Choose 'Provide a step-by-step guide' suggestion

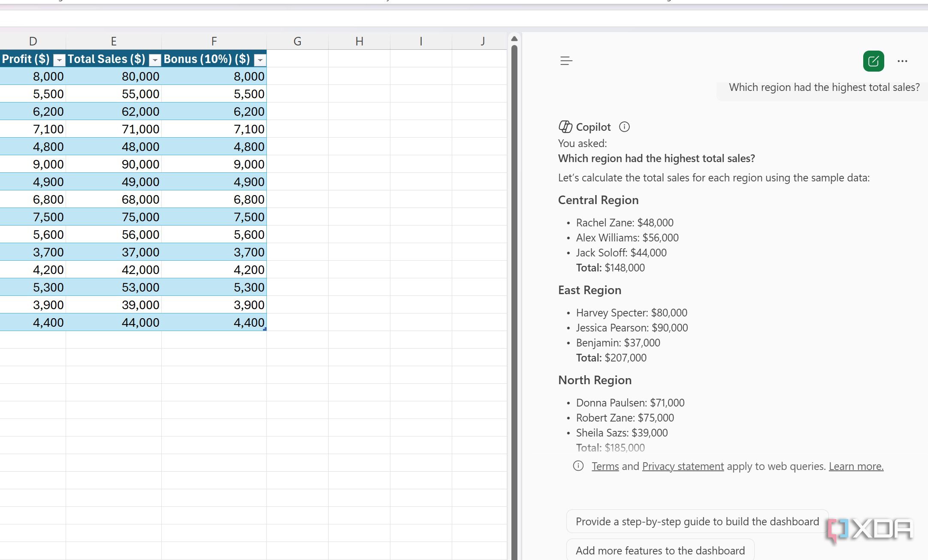[x=697, y=521]
